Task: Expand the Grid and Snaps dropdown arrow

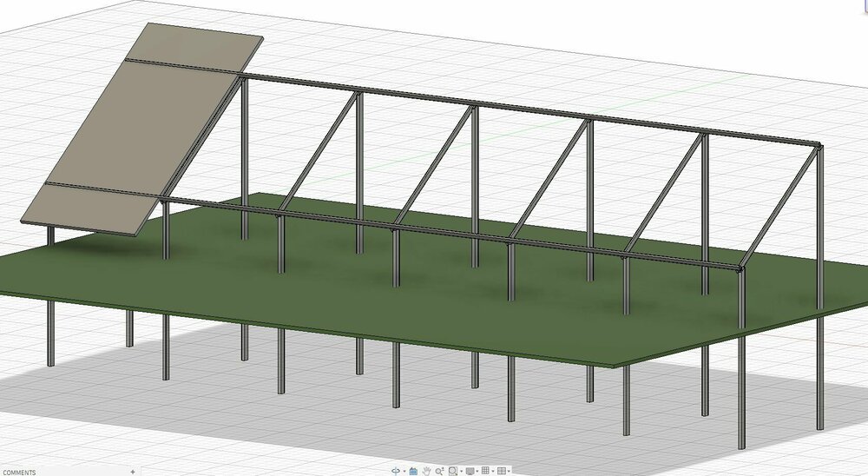Action: coord(493,471)
